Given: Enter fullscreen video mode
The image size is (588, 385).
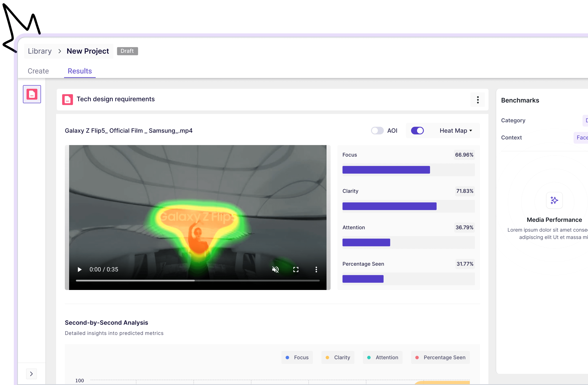Looking at the screenshot, I should (296, 269).
